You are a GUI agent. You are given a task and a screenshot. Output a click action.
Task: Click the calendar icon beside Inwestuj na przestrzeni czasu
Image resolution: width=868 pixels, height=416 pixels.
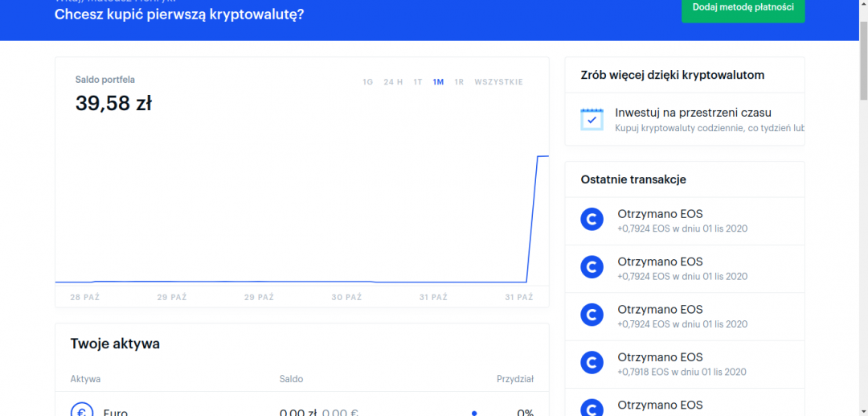point(592,119)
